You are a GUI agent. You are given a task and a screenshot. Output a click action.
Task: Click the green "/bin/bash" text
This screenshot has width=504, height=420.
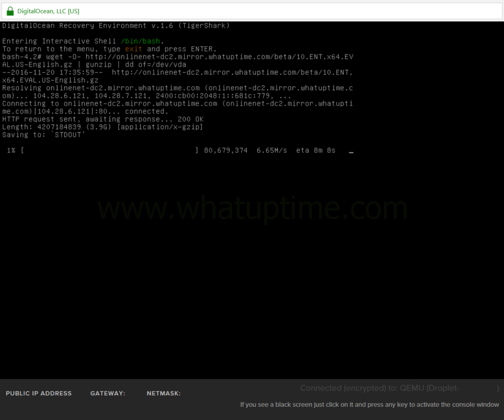click(x=140, y=41)
